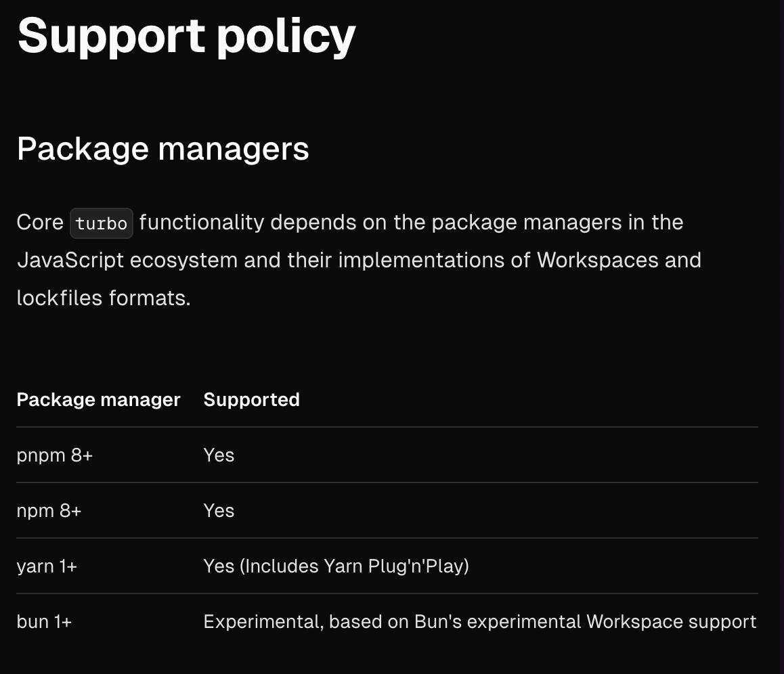Click the Yes value for npm 8+
Viewport: 784px width, 674px height.
pyautogui.click(x=219, y=511)
